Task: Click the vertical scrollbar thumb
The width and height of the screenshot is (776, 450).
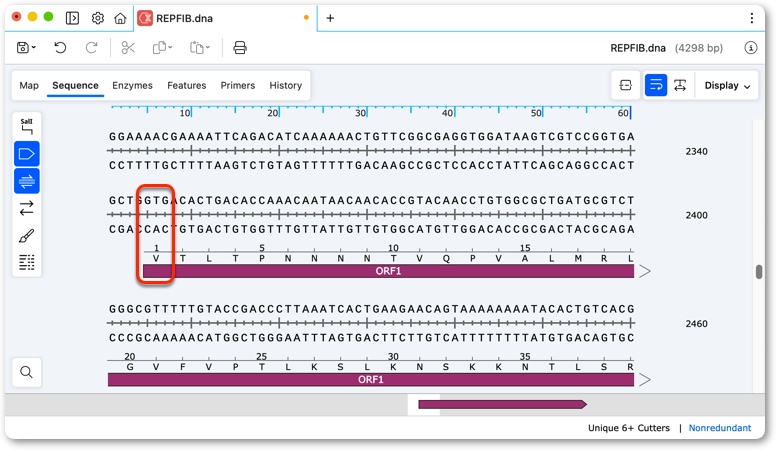Action: pos(759,272)
